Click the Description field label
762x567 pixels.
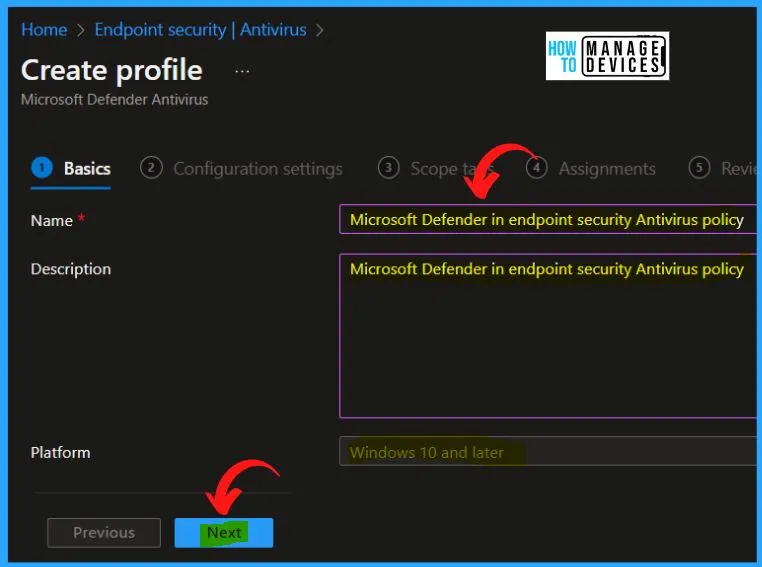coord(71,269)
